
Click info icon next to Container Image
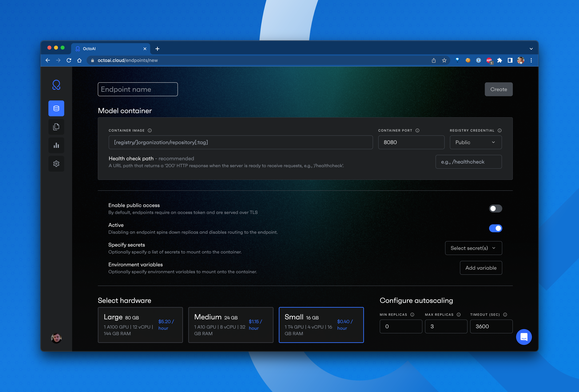tap(150, 130)
